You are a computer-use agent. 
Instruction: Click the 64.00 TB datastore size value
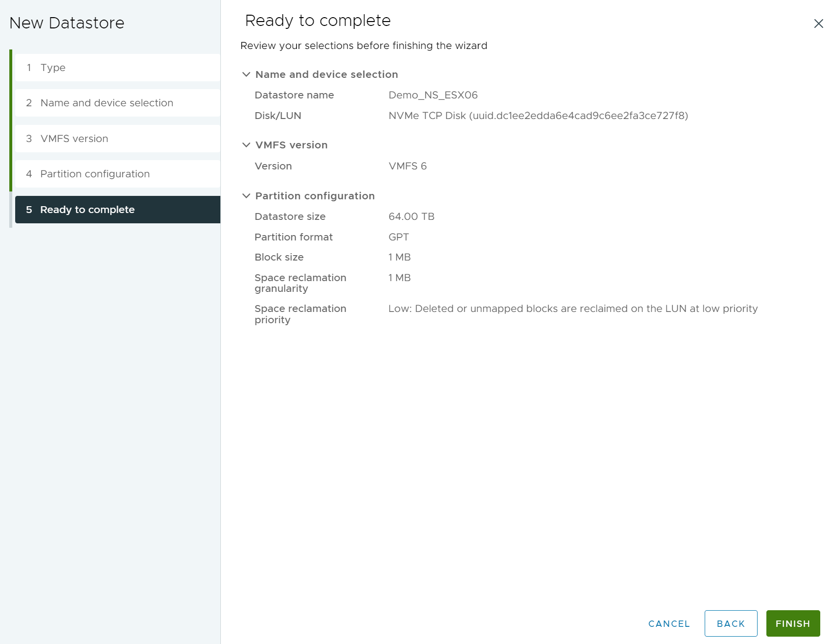click(x=411, y=216)
